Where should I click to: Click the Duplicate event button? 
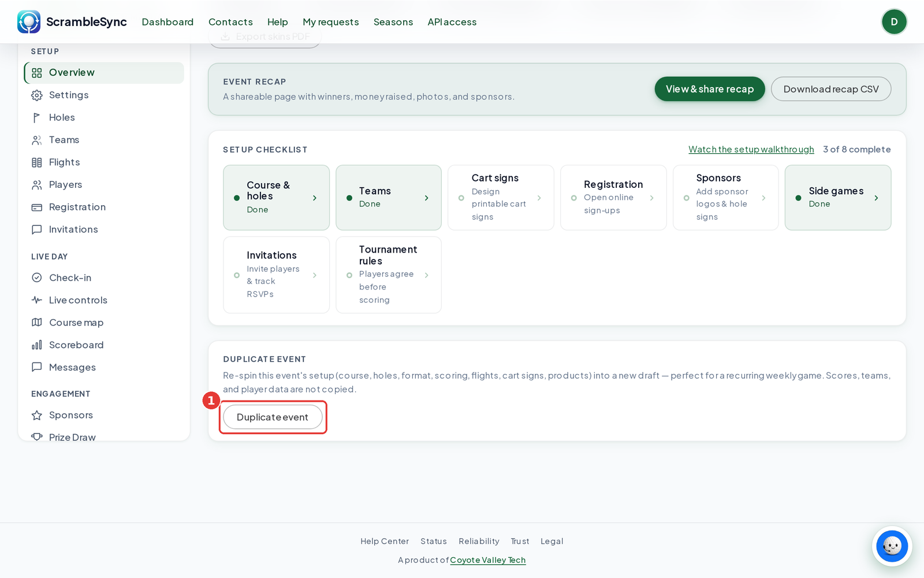click(273, 417)
